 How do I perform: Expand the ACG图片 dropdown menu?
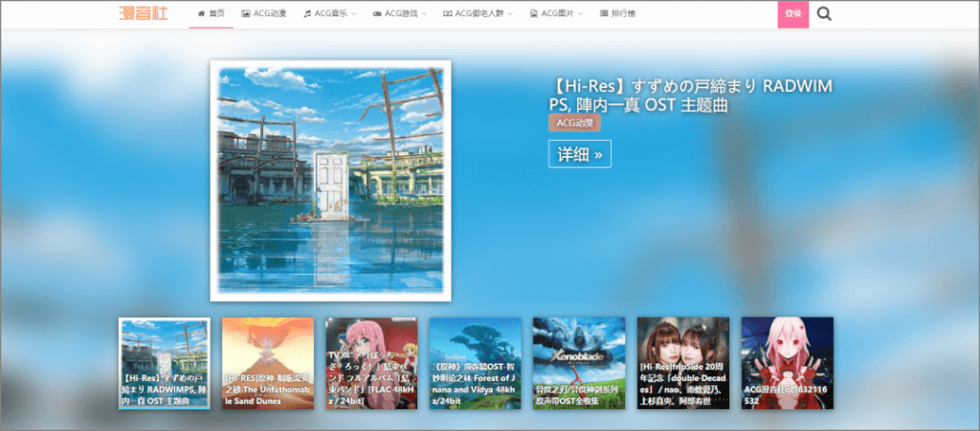point(556,13)
